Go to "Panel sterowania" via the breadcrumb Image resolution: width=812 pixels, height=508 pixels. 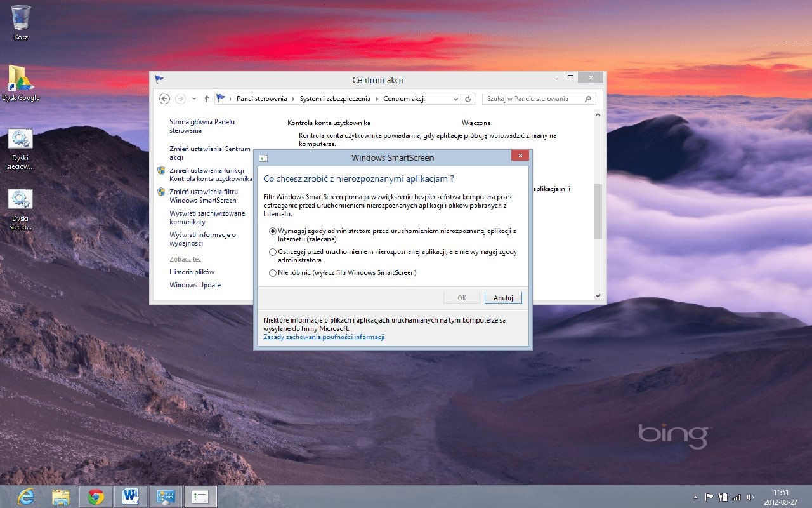(x=262, y=98)
